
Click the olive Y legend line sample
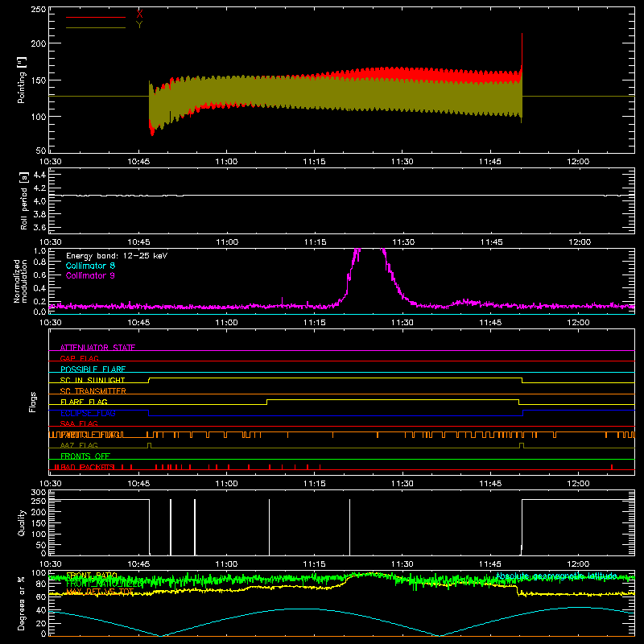[x=96, y=27]
